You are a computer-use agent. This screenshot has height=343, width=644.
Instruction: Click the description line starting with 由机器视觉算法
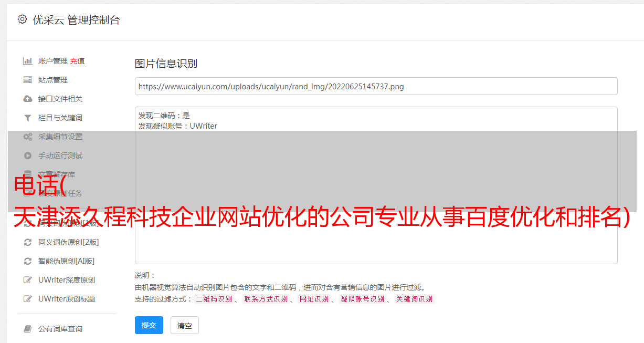(280, 287)
